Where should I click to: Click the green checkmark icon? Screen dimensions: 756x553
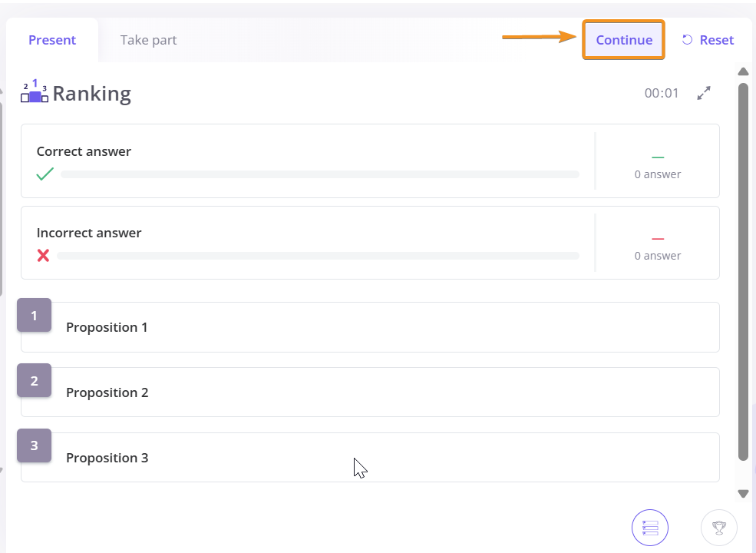pos(45,174)
